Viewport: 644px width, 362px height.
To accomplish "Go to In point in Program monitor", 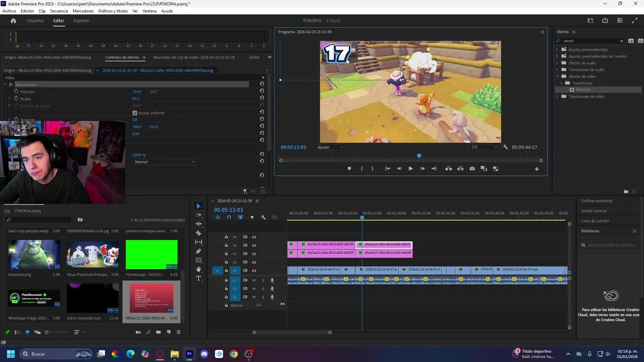I will 387,169.
